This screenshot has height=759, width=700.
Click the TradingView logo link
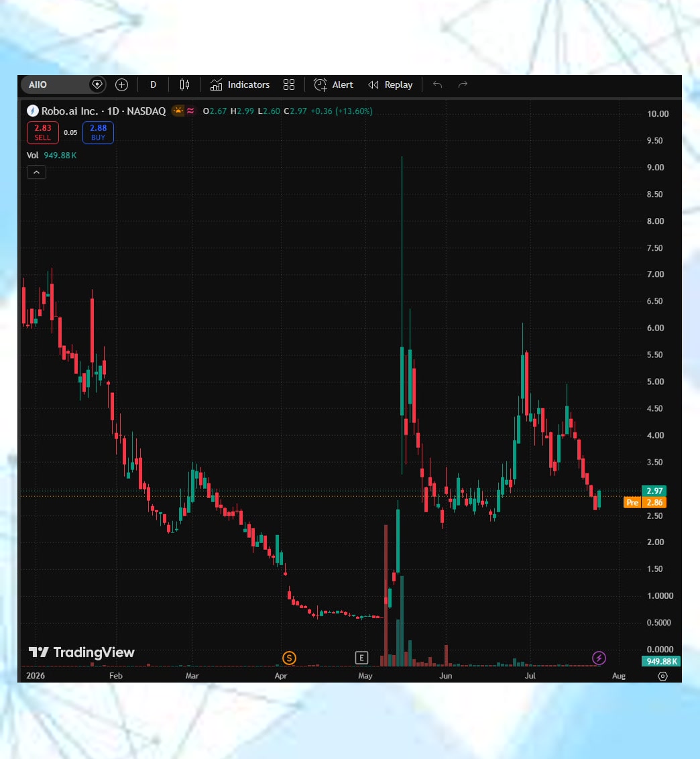pyautogui.click(x=81, y=652)
